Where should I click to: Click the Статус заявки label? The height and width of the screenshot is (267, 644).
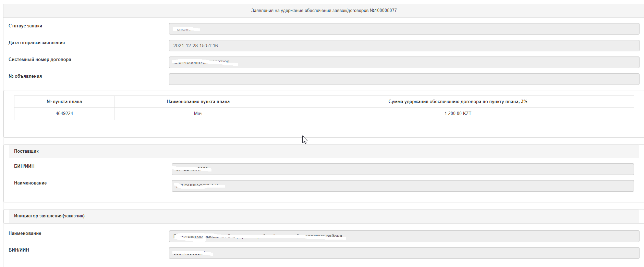(25, 26)
